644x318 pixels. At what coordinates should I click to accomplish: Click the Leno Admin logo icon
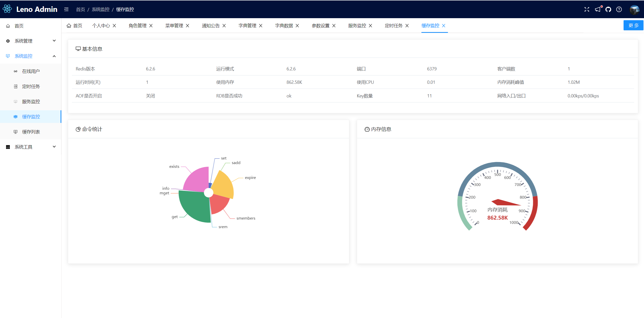tap(7, 9)
